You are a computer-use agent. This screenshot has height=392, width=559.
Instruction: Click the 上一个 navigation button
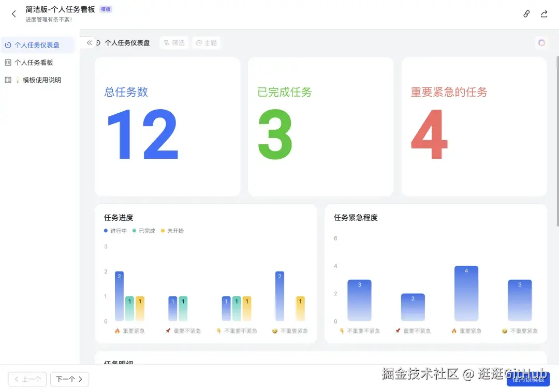(x=27, y=379)
